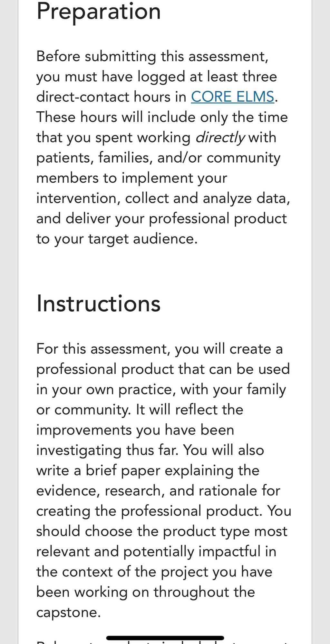
Task: Tap the line "These hours will include only the time"
Action: point(162,117)
